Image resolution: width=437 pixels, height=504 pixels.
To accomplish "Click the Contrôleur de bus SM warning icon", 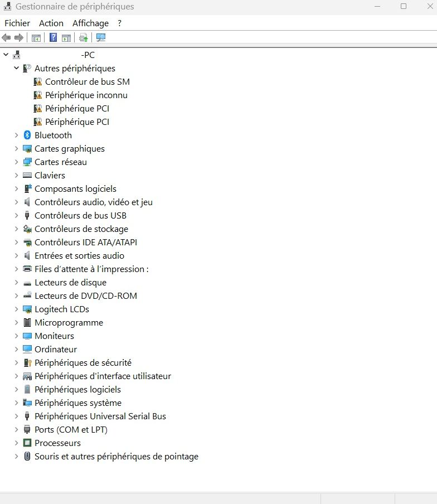I will (38, 81).
